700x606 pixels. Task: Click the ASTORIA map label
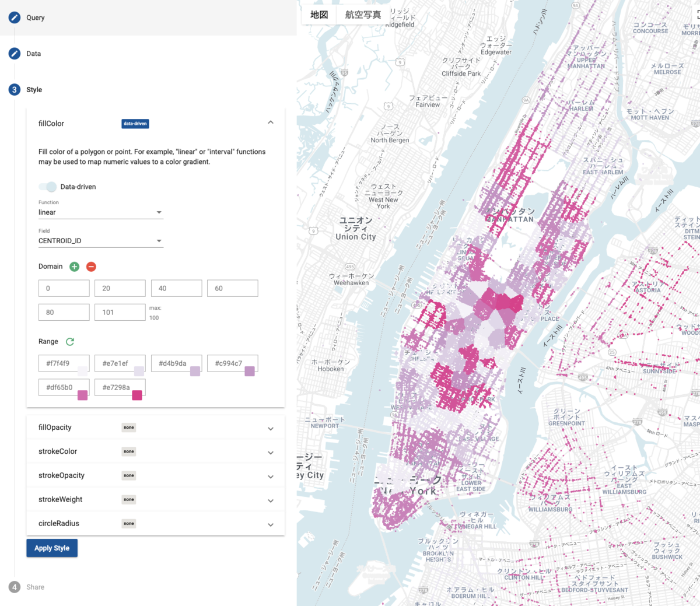click(648, 290)
